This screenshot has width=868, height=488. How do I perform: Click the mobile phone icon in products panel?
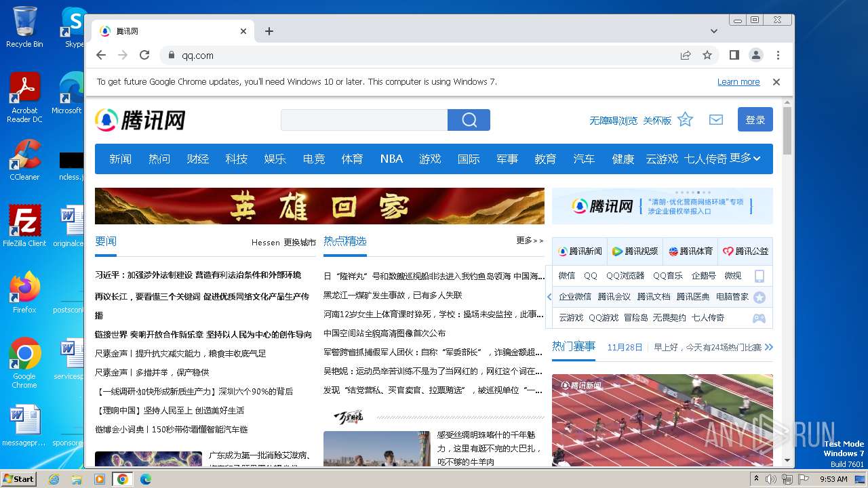(x=759, y=276)
